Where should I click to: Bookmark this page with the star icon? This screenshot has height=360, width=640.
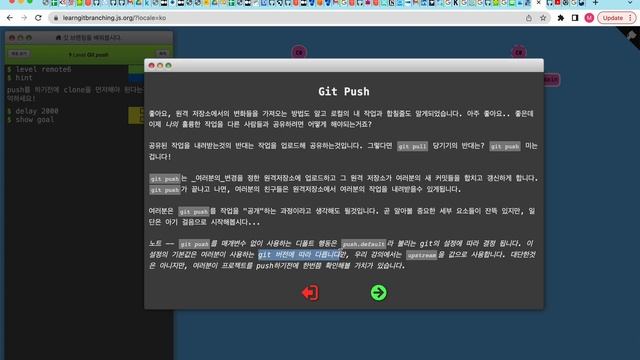543,18
